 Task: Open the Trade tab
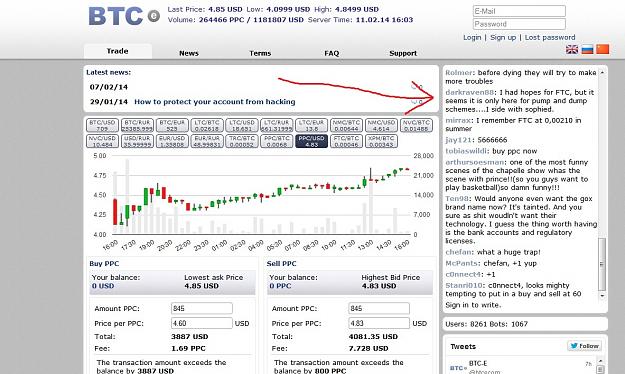click(118, 51)
